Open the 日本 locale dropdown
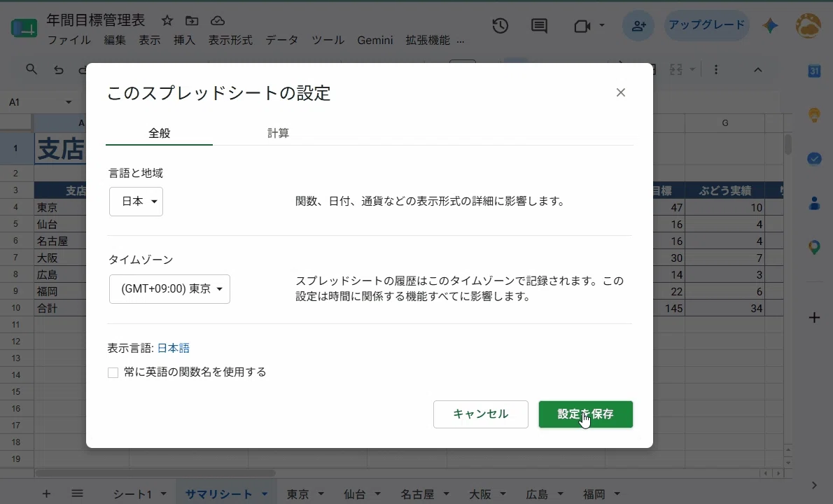 [x=136, y=202]
